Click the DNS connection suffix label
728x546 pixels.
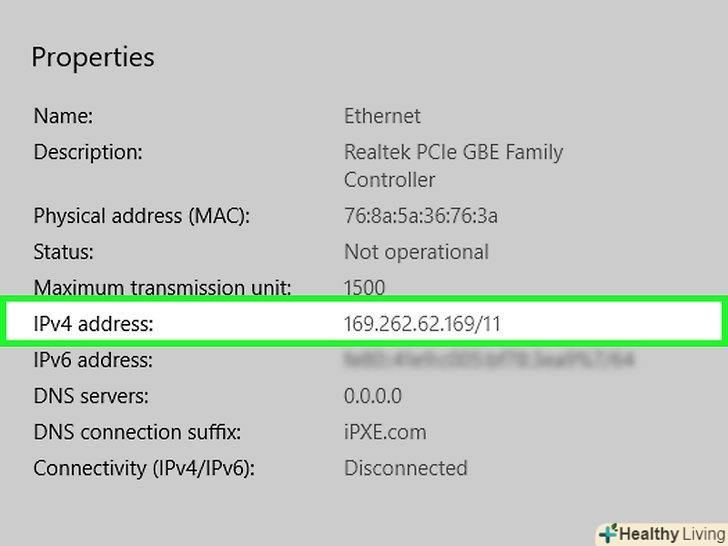(137, 432)
